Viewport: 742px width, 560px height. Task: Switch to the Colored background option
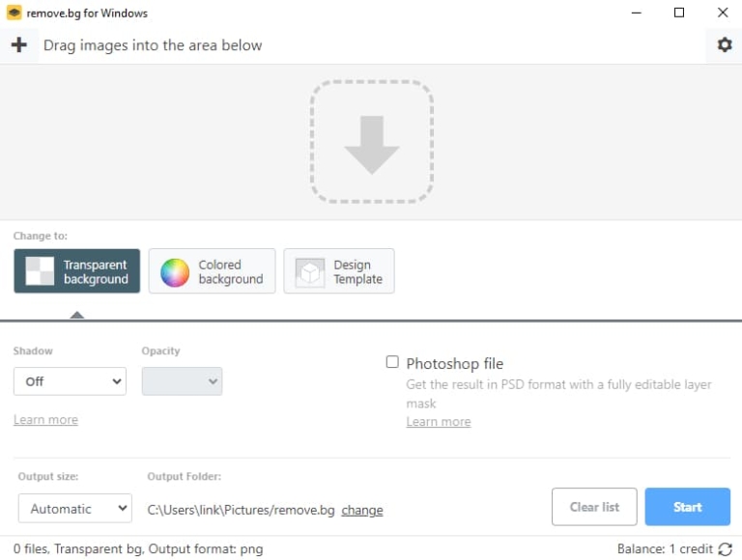click(212, 271)
